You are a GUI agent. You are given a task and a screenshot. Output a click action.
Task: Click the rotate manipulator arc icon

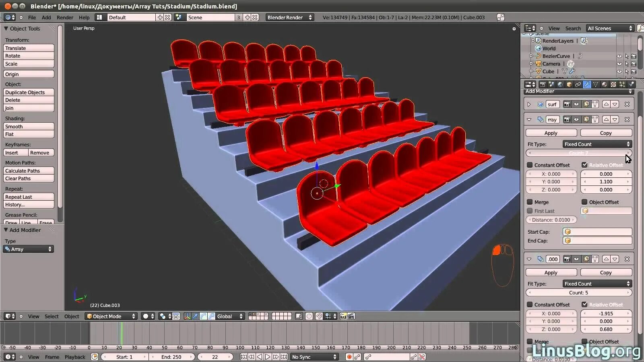[203, 316]
